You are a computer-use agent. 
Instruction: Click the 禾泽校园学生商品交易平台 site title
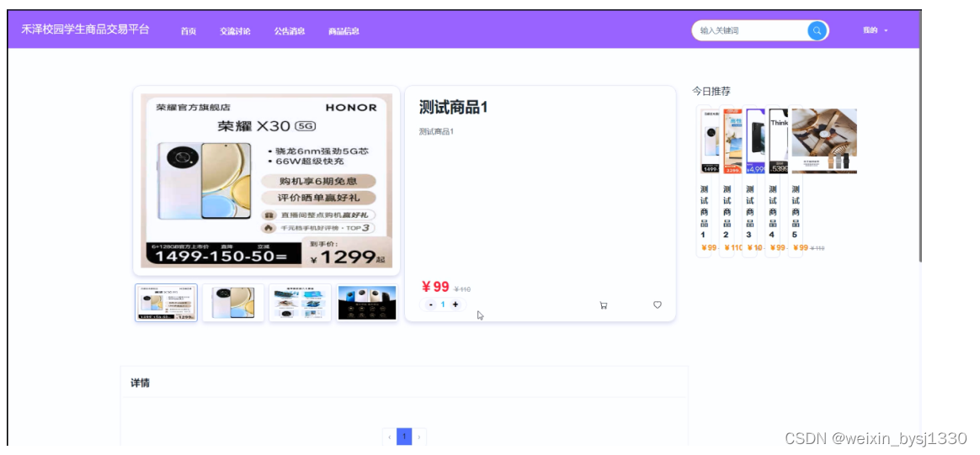coord(86,29)
